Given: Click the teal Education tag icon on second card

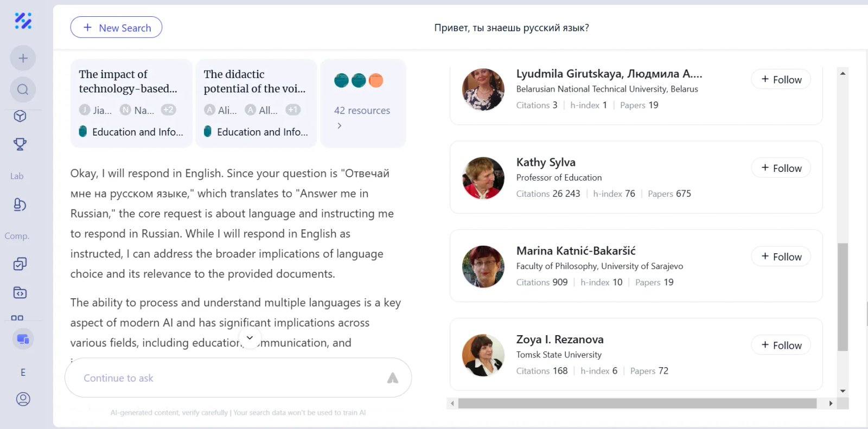Looking at the screenshot, I should coord(208,131).
